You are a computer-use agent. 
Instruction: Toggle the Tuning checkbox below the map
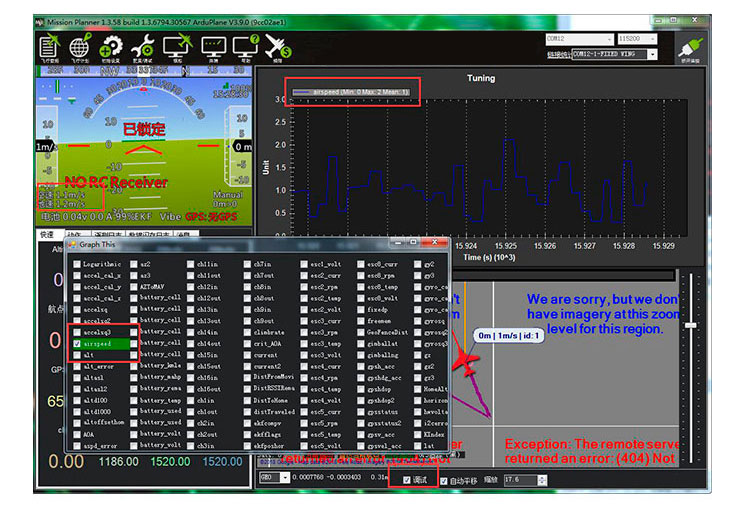pyautogui.click(x=406, y=480)
